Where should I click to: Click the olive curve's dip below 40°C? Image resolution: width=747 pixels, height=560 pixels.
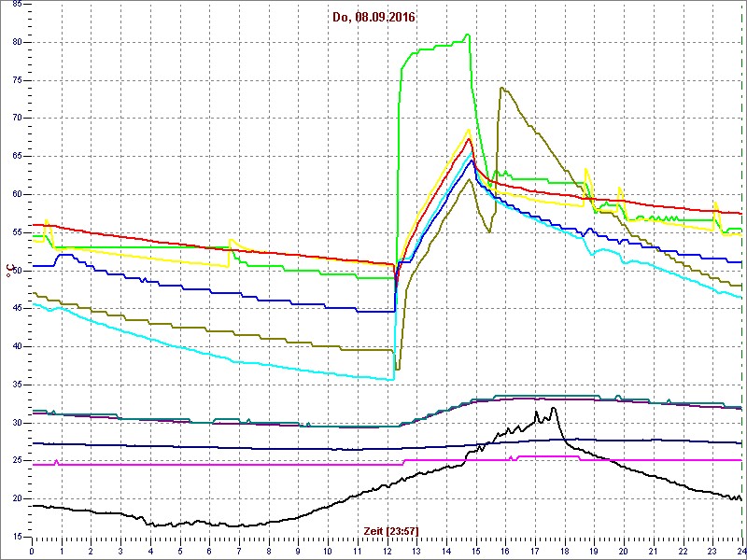click(x=397, y=369)
